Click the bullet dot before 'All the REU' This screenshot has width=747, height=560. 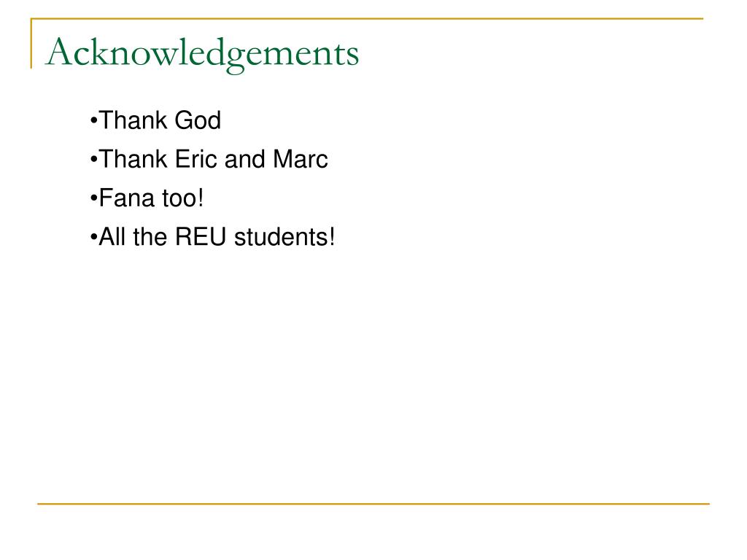(x=93, y=238)
